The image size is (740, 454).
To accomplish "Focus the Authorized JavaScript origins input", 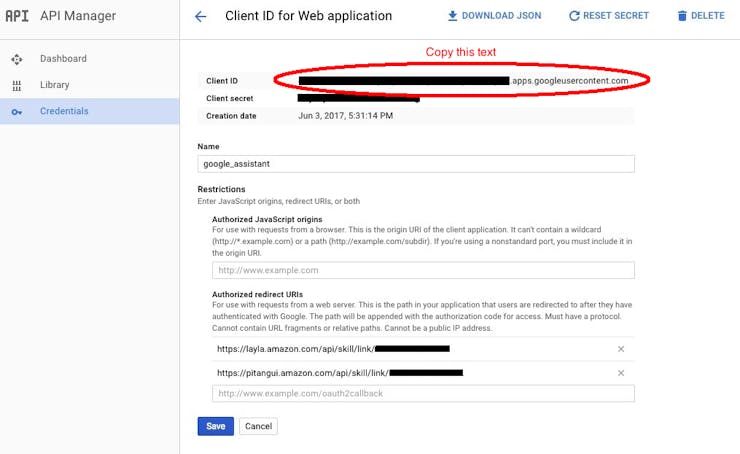I will [423, 270].
